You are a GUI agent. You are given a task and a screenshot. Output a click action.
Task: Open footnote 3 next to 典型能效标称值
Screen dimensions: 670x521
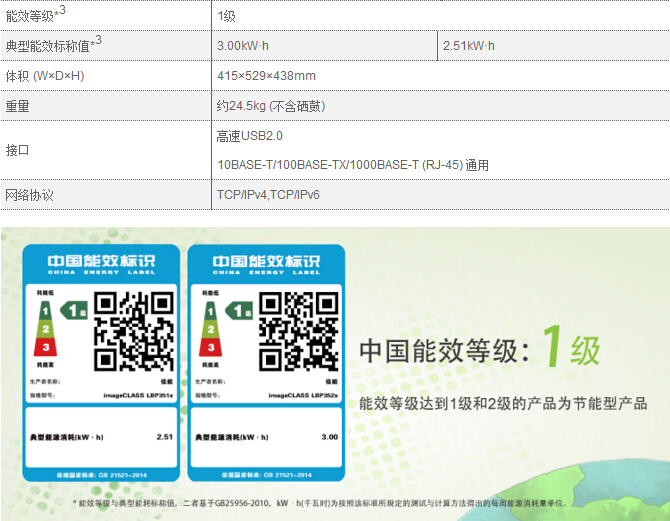[x=97, y=40]
